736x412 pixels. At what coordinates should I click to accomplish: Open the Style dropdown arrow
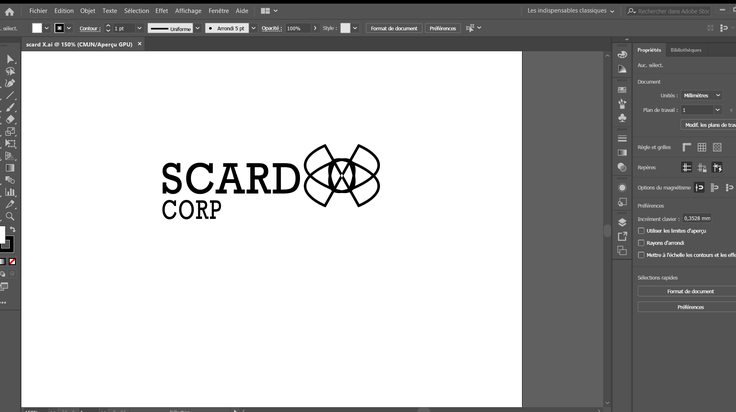click(355, 28)
